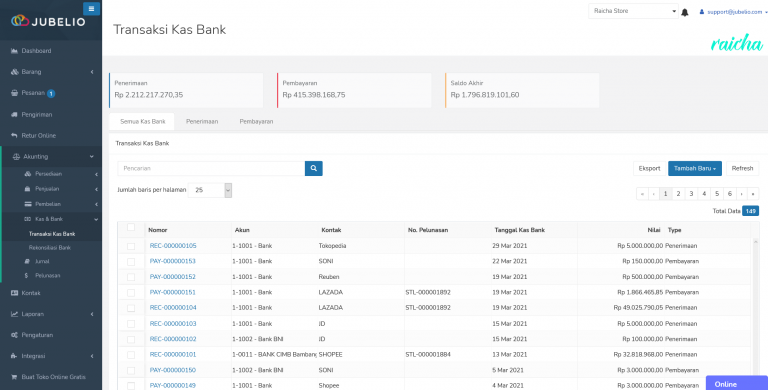The height and width of the screenshot is (390, 768).
Task: Switch to the Pembayaran tab
Action: (x=256, y=122)
